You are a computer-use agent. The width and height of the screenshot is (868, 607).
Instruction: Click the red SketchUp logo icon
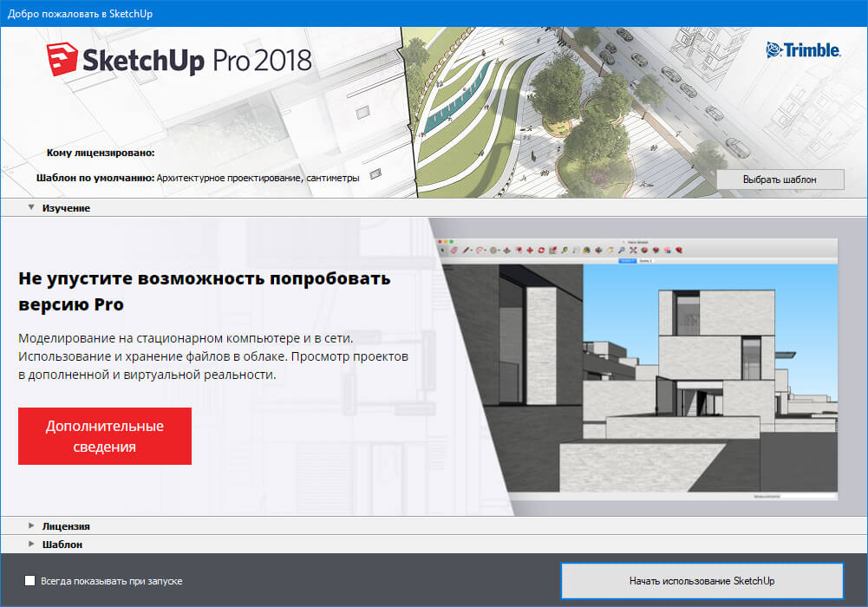62,59
